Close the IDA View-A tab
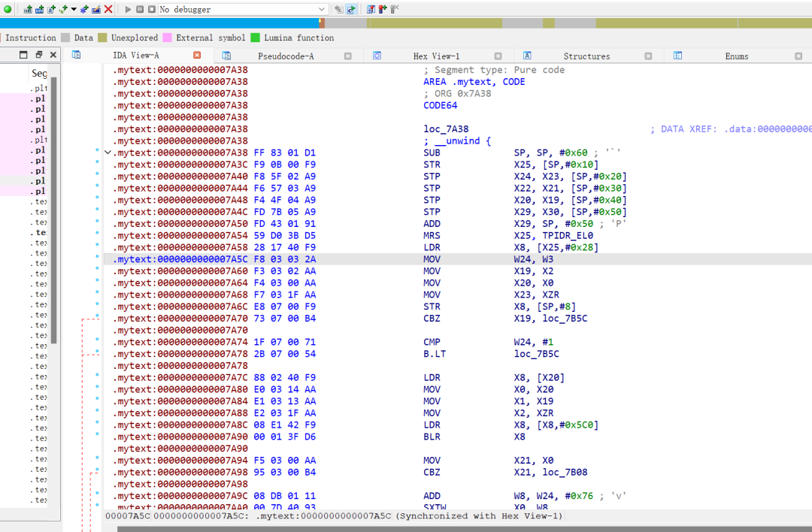The image size is (812, 532). (197, 55)
